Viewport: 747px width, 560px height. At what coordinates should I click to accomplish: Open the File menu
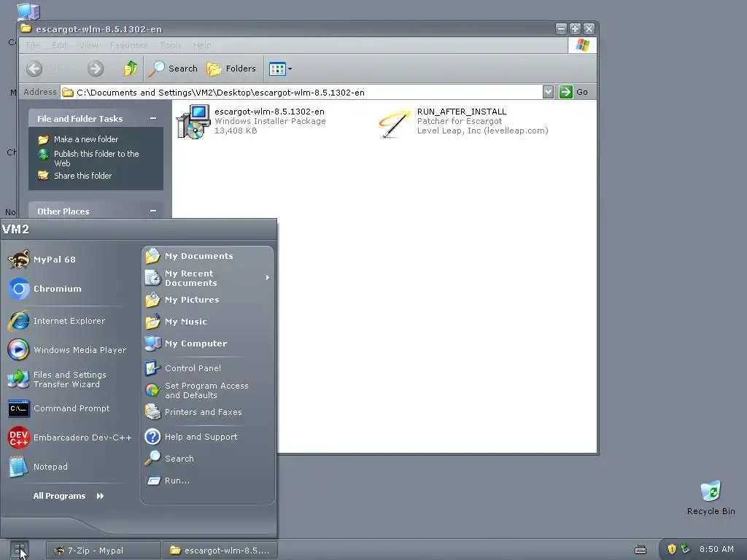pyautogui.click(x=33, y=45)
